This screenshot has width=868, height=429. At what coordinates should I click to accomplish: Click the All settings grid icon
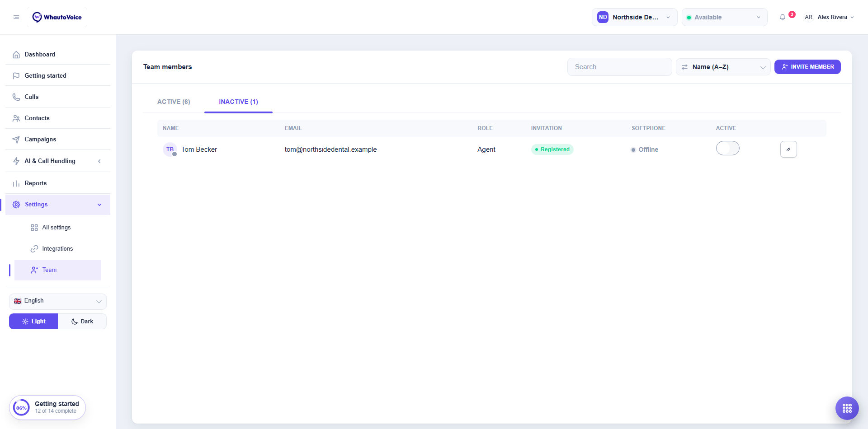[34, 228]
